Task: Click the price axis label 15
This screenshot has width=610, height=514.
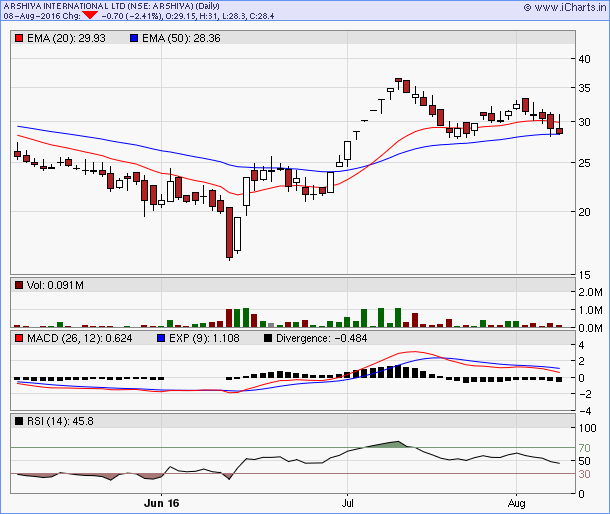Action: (x=584, y=275)
